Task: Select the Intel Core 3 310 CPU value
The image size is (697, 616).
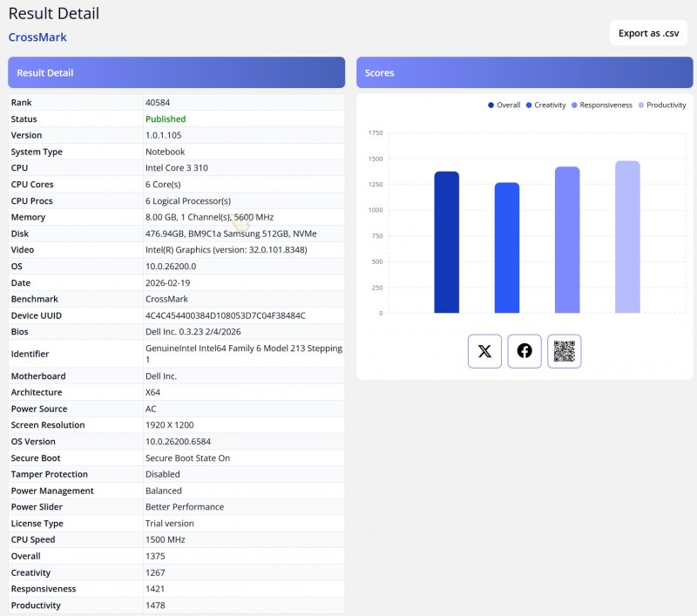Action: [176, 168]
